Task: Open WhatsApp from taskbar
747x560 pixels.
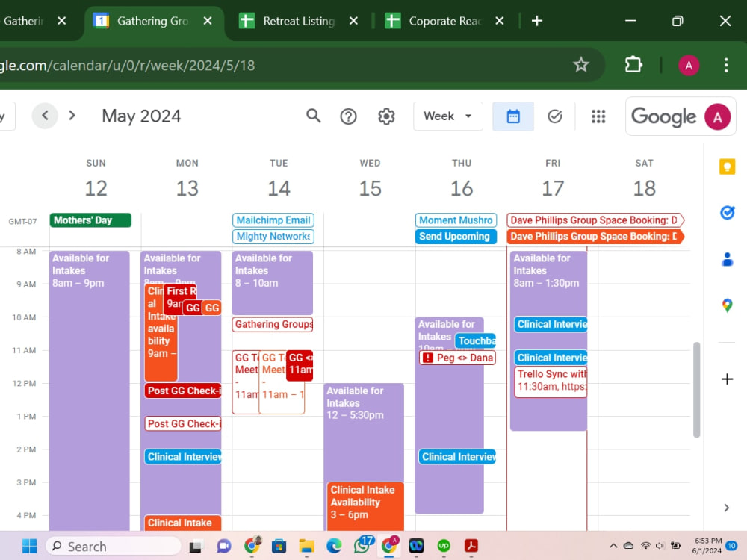Action: click(x=363, y=545)
